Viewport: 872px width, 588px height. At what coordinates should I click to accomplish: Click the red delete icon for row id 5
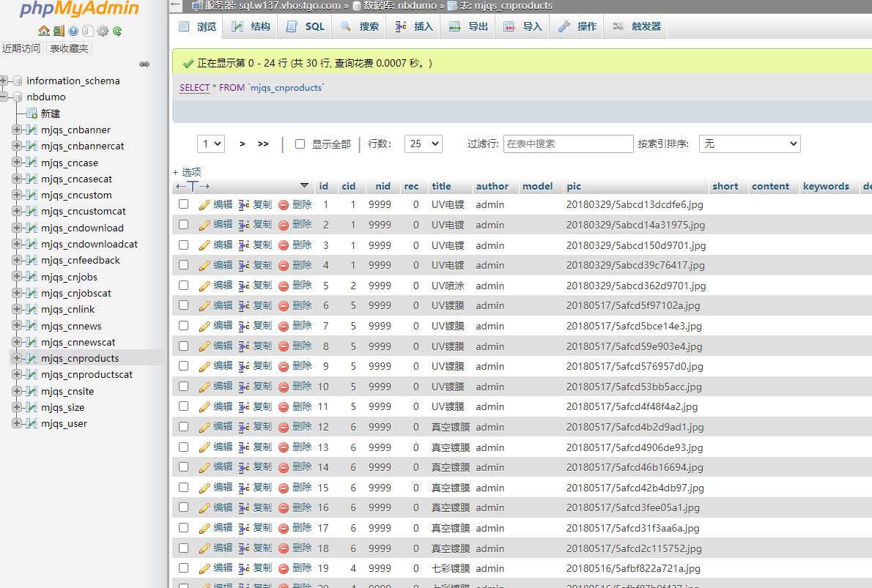(284, 286)
